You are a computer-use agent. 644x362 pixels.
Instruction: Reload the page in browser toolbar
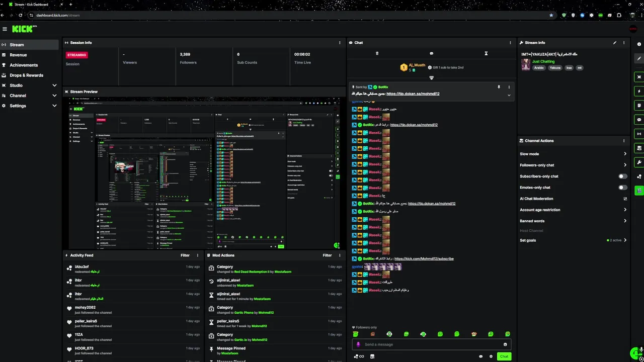(20, 15)
